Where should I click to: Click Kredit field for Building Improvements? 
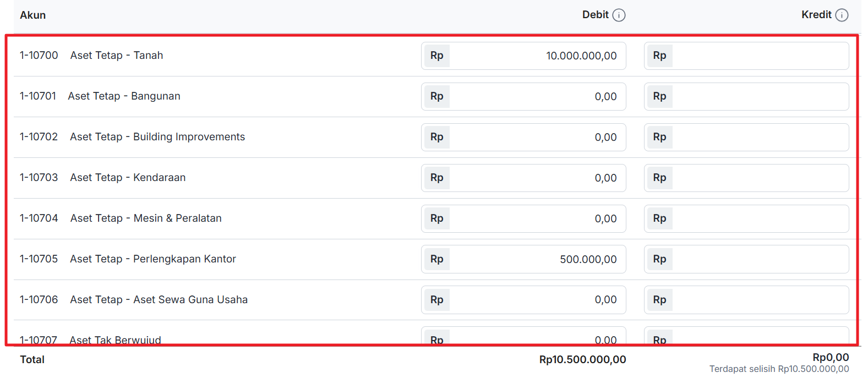760,137
